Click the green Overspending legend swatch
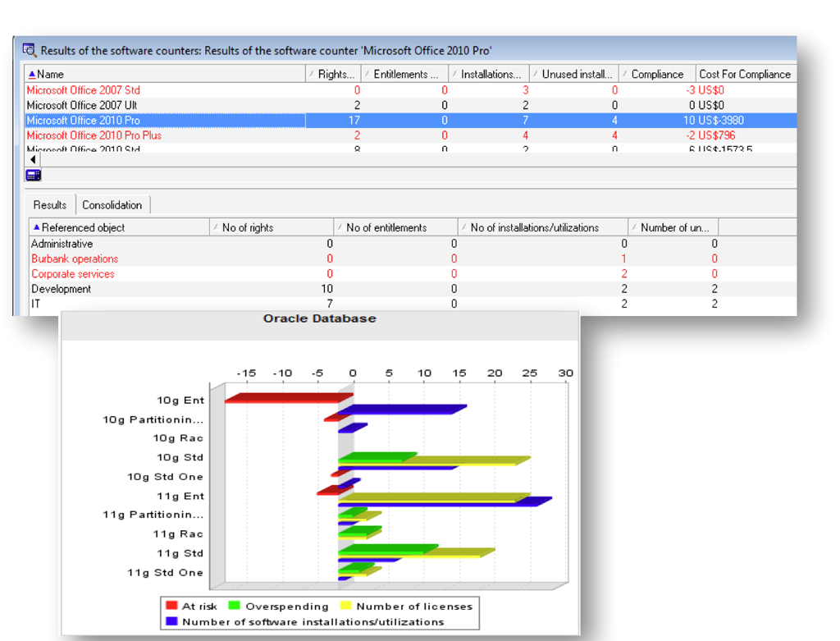Screen dimensions: 840x641 tap(234, 606)
